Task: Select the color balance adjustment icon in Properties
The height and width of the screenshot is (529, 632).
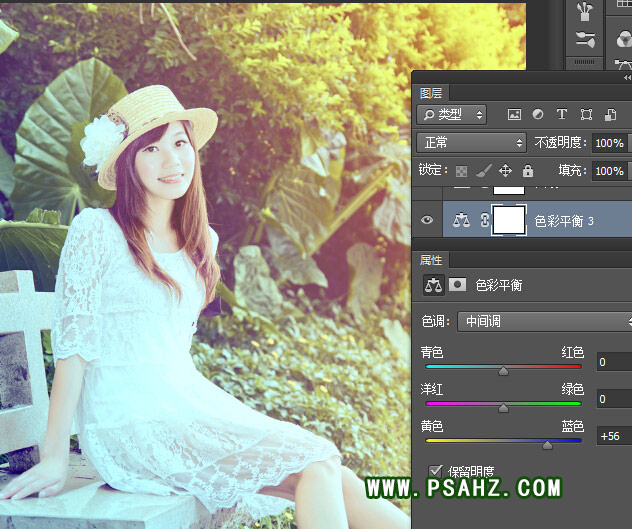Action: (434, 285)
